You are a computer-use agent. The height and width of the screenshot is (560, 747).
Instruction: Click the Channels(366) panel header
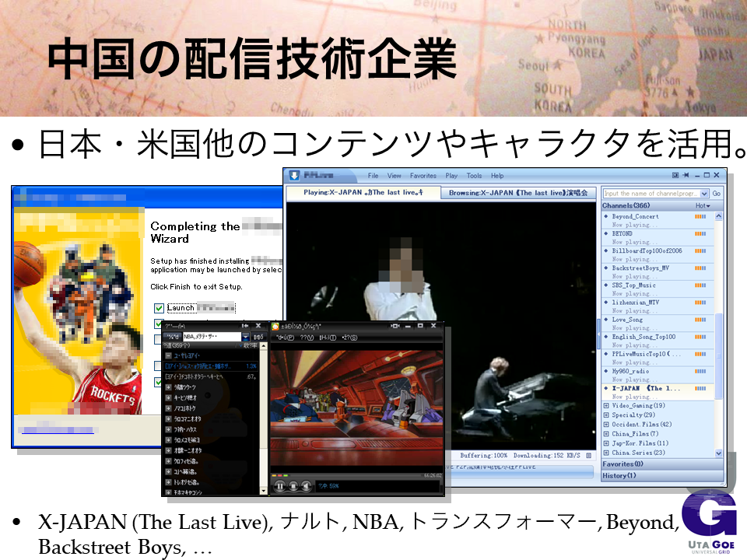(662, 205)
